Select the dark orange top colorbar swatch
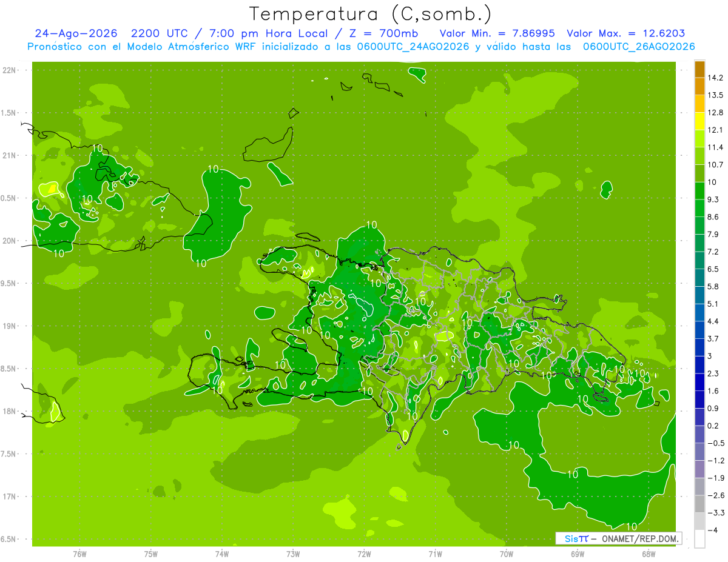Image resolution: width=728 pixels, height=562 pixels. pyautogui.click(x=699, y=69)
